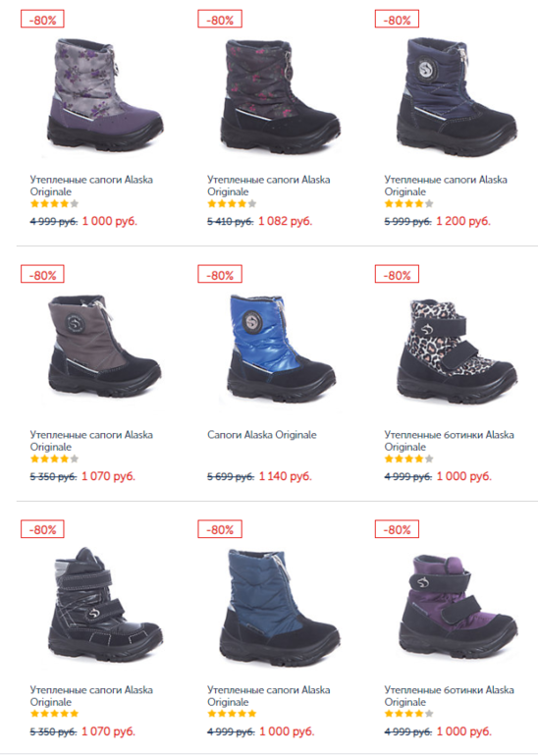Click the -80% badge above the blue shiny boot

(x=220, y=275)
